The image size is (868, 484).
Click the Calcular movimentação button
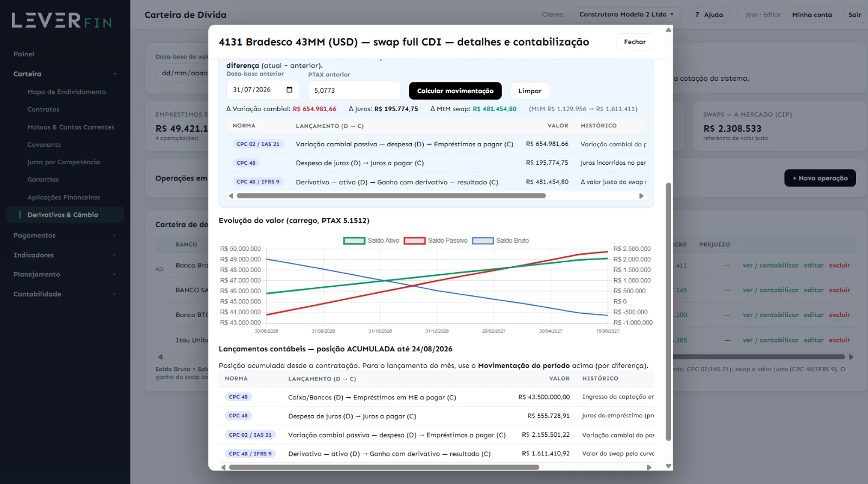(455, 91)
